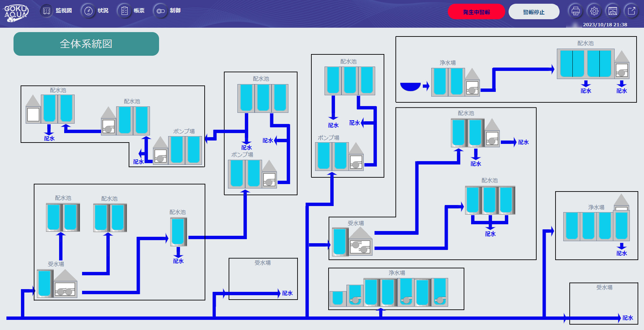
Task: Click the picture/screen image icon in header
Action: click(x=613, y=11)
